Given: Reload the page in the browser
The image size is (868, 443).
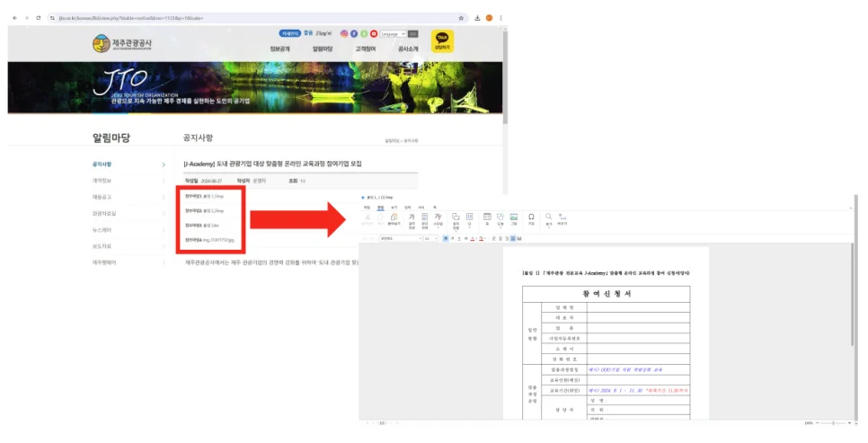Looking at the screenshot, I should click(39, 18).
